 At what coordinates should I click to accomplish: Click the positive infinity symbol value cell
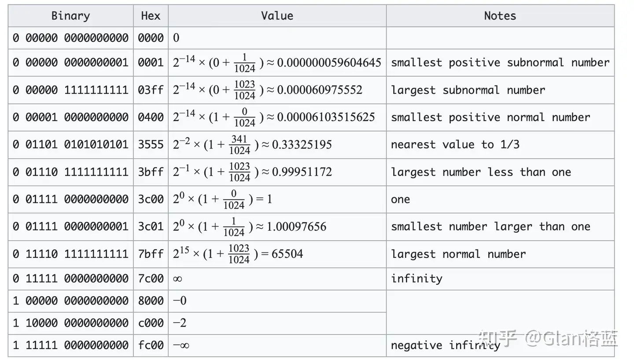click(178, 279)
